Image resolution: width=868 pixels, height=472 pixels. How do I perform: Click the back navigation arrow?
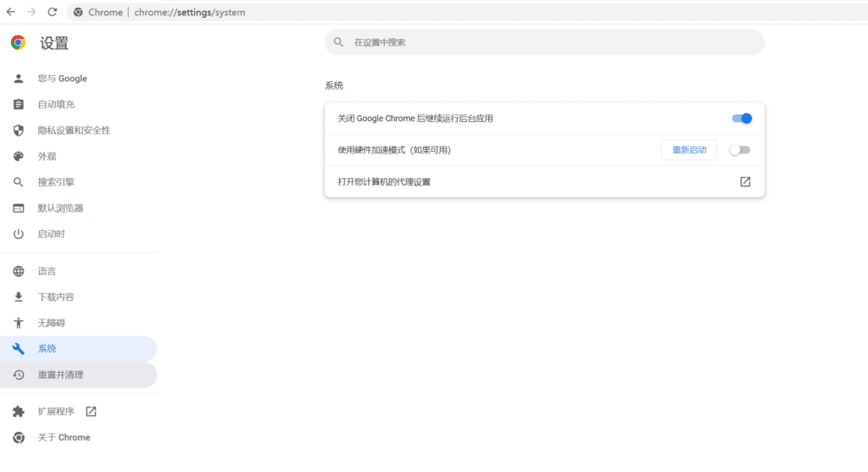[11, 13]
